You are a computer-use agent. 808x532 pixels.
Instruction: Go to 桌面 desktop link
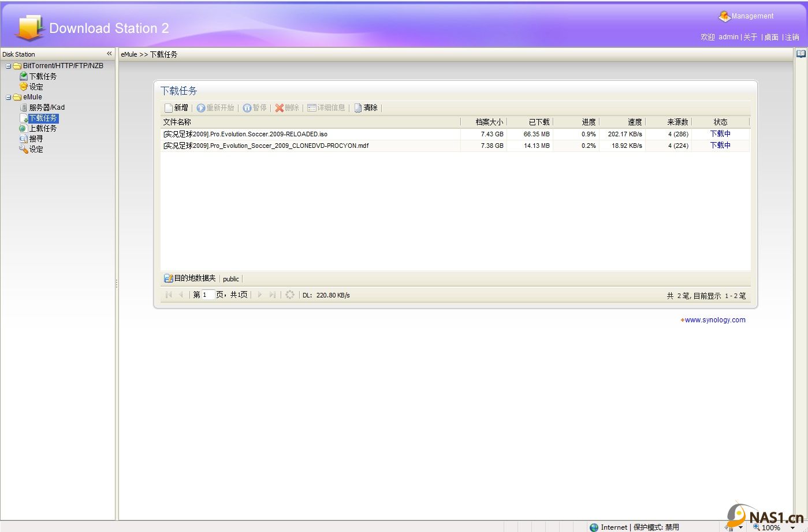pyautogui.click(x=772, y=37)
